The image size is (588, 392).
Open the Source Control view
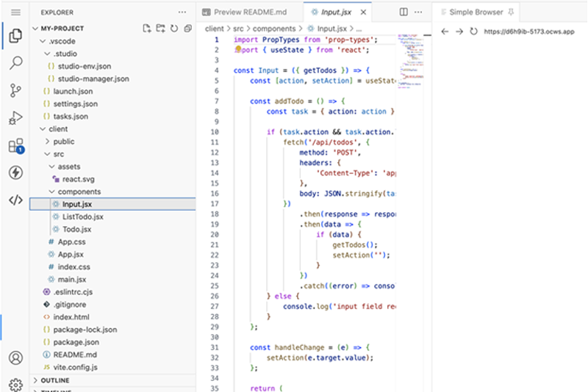(15, 90)
